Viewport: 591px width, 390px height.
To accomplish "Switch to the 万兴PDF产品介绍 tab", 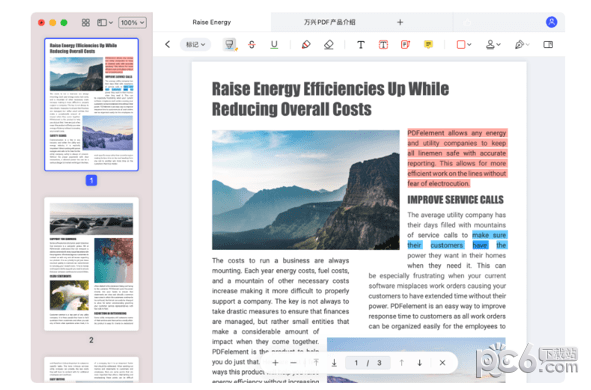I will pyautogui.click(x=329, y=22).
